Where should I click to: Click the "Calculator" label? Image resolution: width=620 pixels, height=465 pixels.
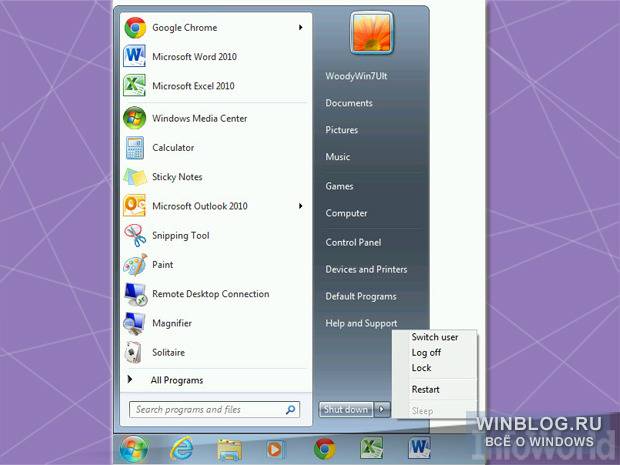pyautogui.click(x=173, y=147)
